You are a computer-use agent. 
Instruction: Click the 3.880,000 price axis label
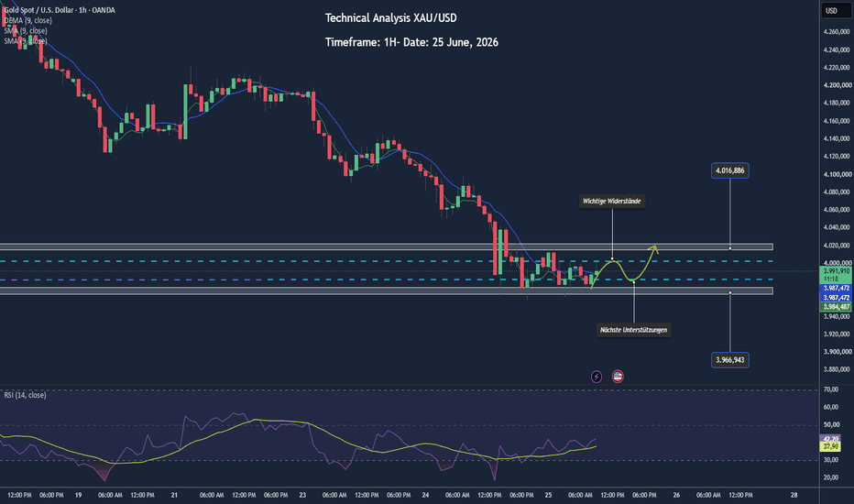(837, 369)
